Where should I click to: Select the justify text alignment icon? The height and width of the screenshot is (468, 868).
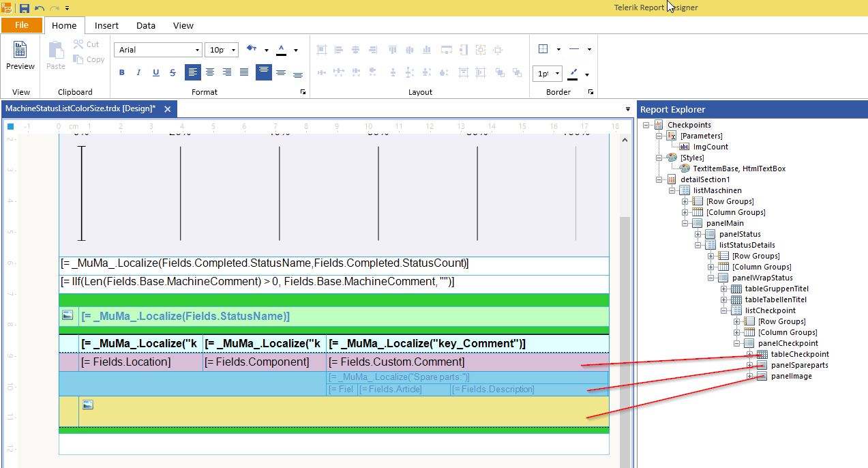pyautogui.click(x=244, y=72)
